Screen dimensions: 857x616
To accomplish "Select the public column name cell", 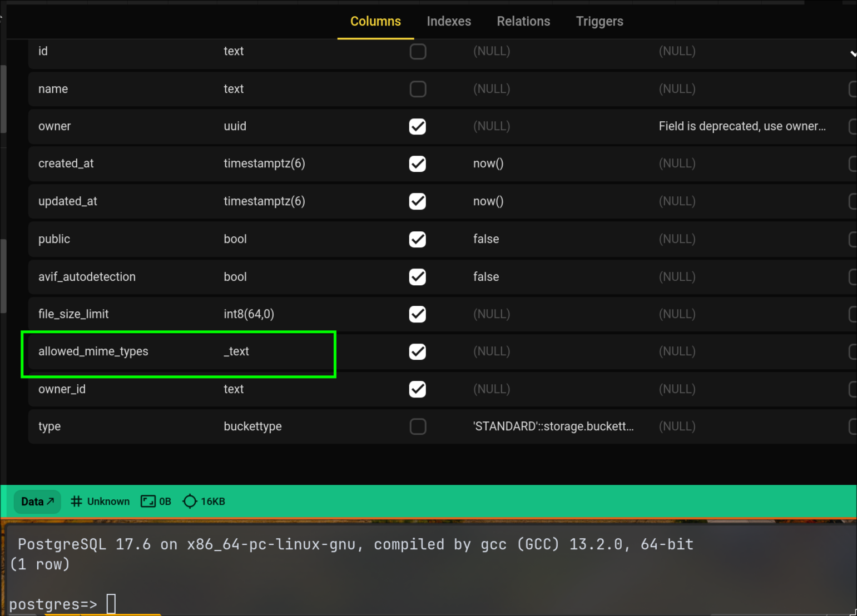I will tap(54, 239).
